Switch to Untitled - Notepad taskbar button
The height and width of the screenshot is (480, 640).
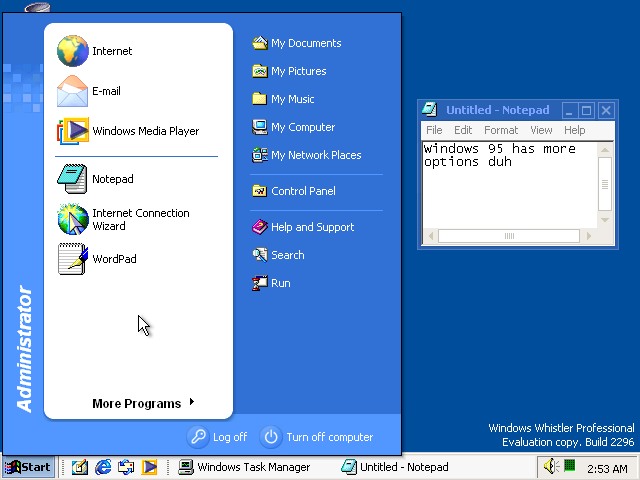click(395, 467)
